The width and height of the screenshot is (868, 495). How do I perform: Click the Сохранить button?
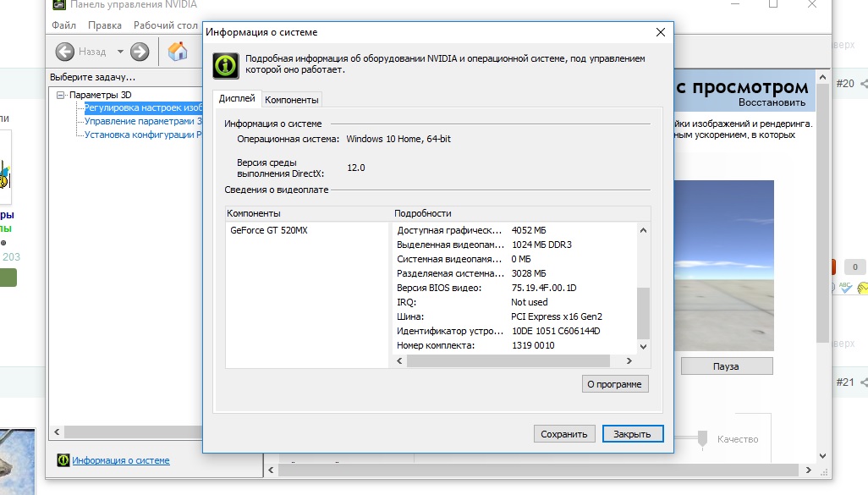(564, 433)
